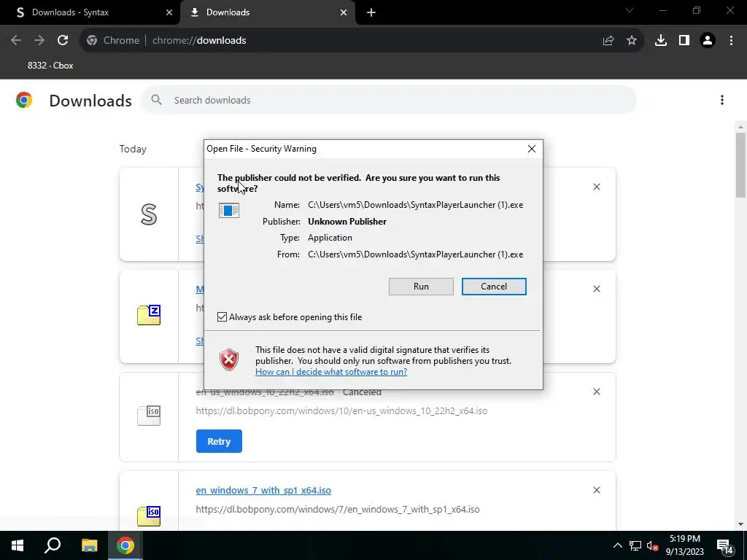Open the muted volume tray icon
Viewport: 747px width, 560px height.
click(652, 545)
